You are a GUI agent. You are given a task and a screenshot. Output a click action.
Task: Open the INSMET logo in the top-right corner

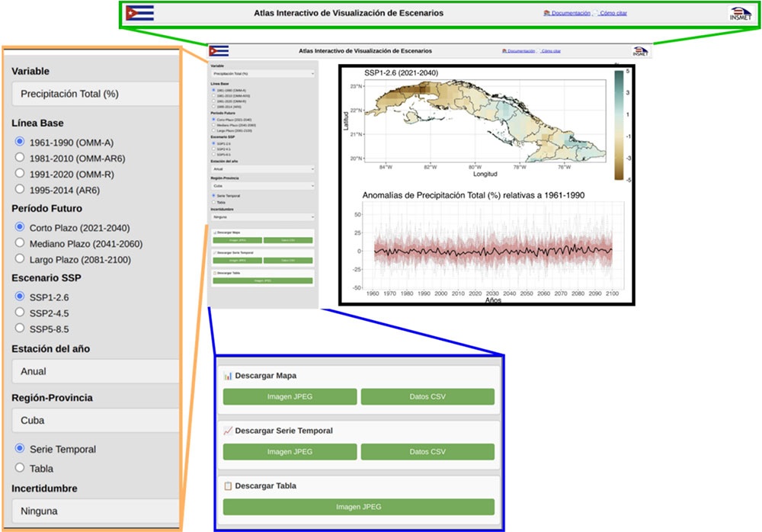(x=741, y=12)
